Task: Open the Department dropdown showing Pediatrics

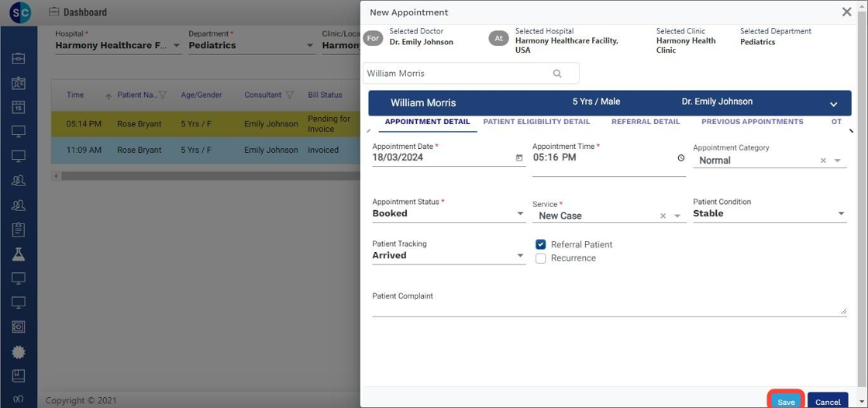Action: click(252, 46)
